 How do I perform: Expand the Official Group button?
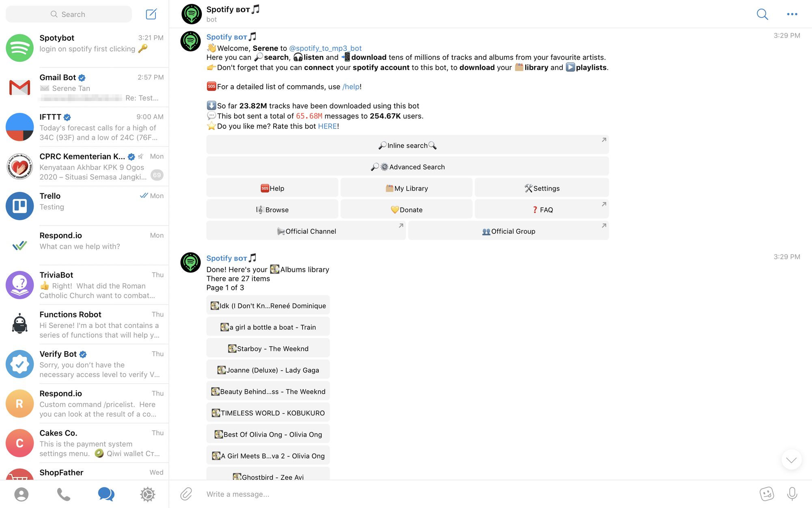pos(603,225)
